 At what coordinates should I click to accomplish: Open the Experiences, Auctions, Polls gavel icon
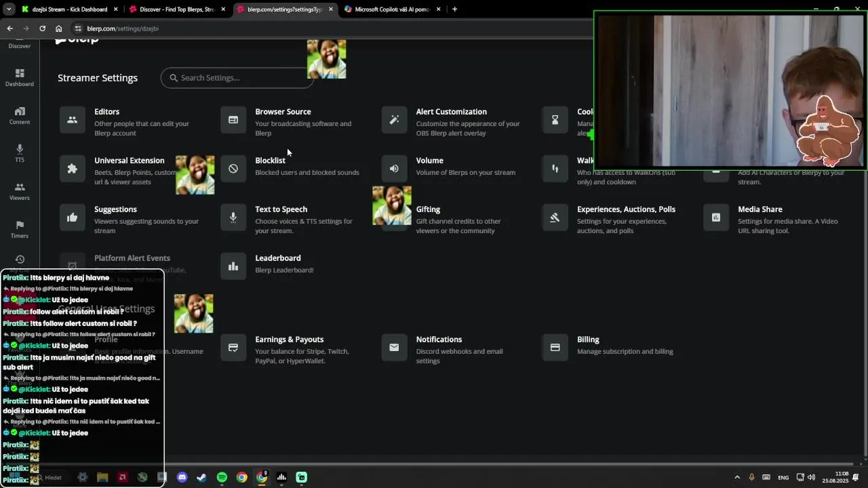click(x=555, y=218)
